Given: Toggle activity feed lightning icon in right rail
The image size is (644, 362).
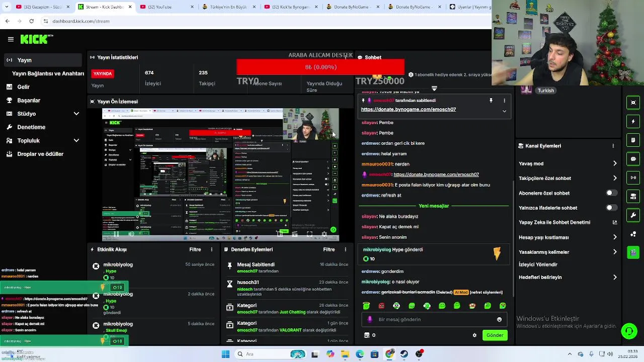Looking at the screenshot, I should tap(633, 121).
